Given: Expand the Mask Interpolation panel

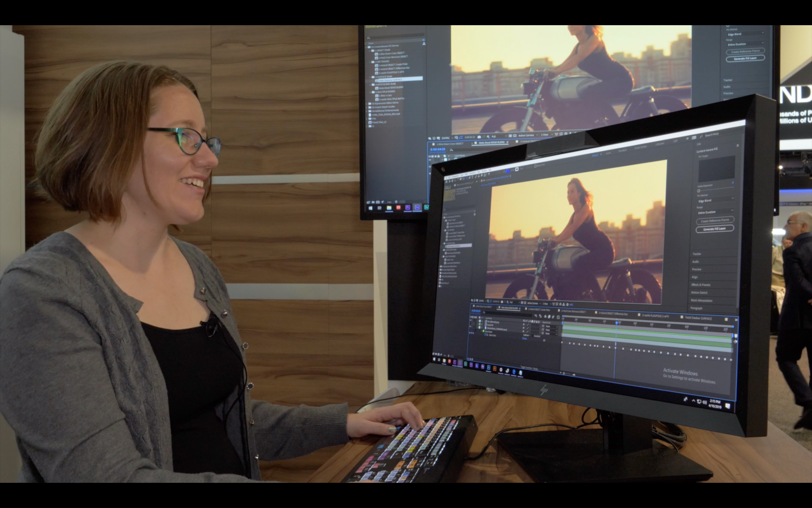Looking at the screenshot, I should tap(701, 300).
